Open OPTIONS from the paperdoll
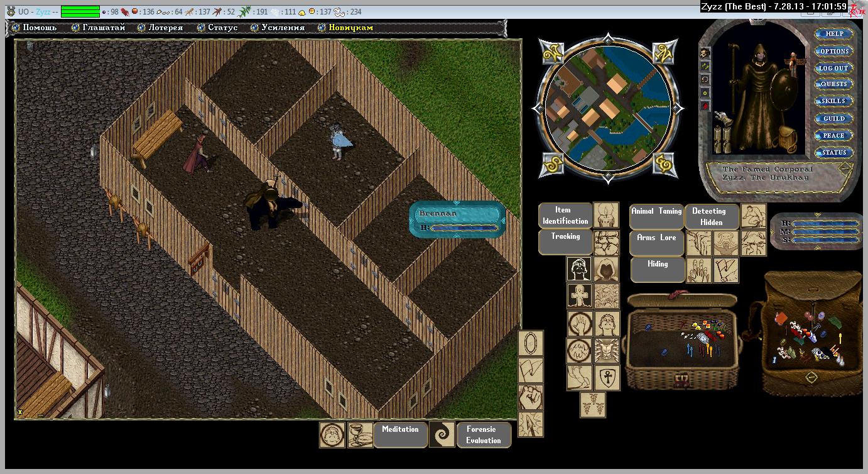Screen dimensions: 868x474 (833, 51)
